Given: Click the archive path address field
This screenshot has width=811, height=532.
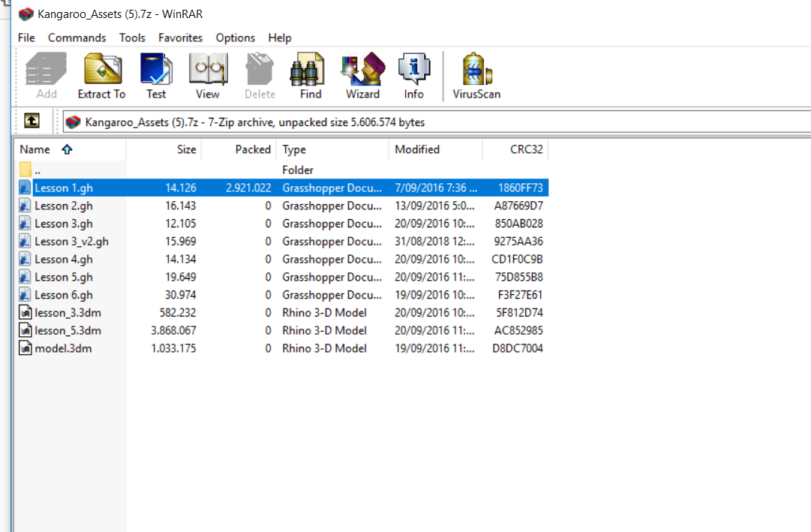Looking at the screenshot, I should pyautogui.click(x=437, y=122).
